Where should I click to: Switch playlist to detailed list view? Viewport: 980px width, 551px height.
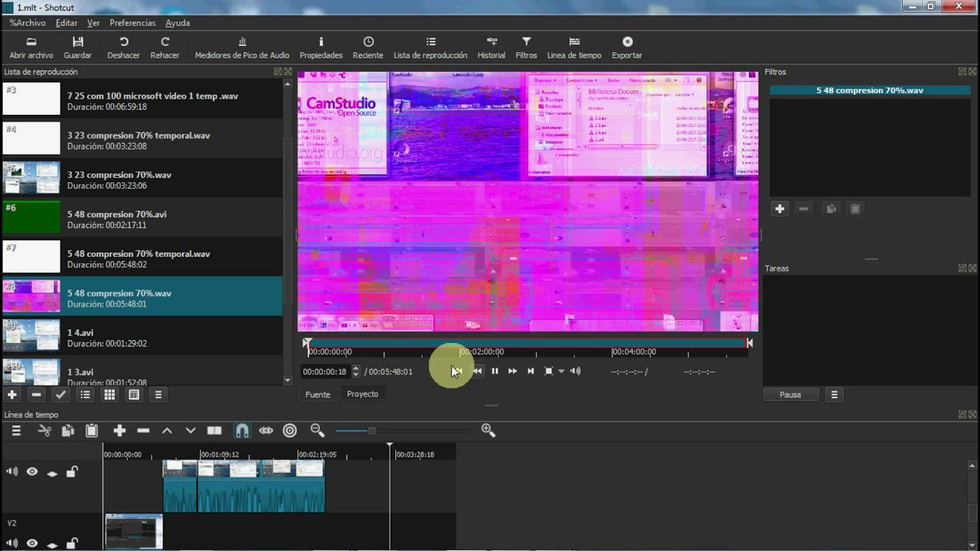click(x=85, y=395)
